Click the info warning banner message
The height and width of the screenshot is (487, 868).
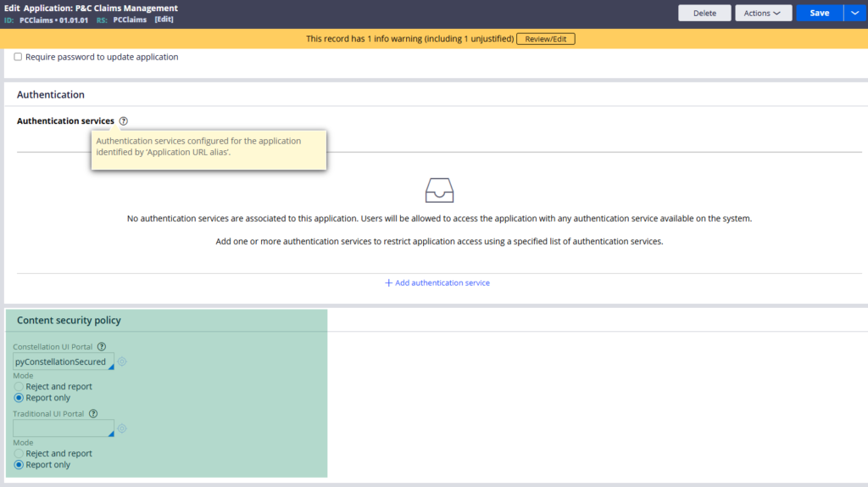point(409,39)
